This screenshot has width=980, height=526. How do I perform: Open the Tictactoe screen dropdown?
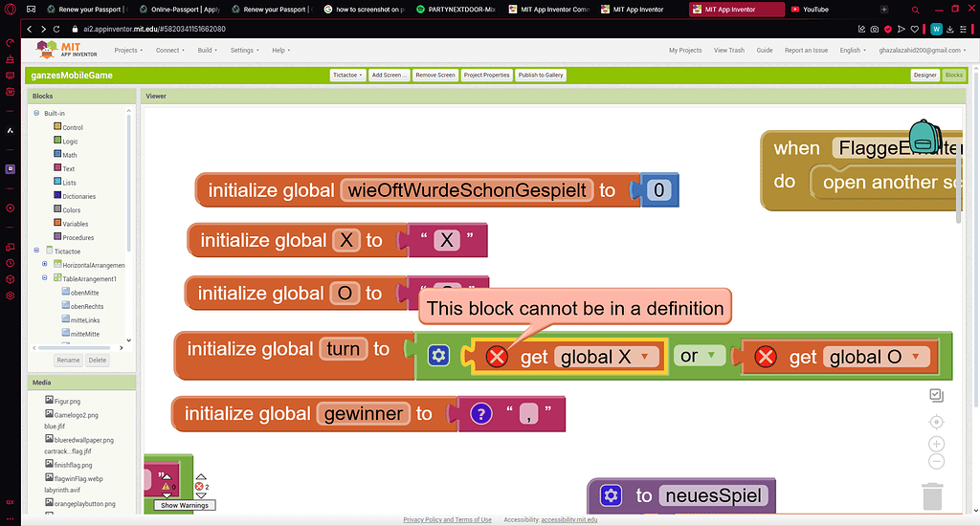tap(347, 75)
